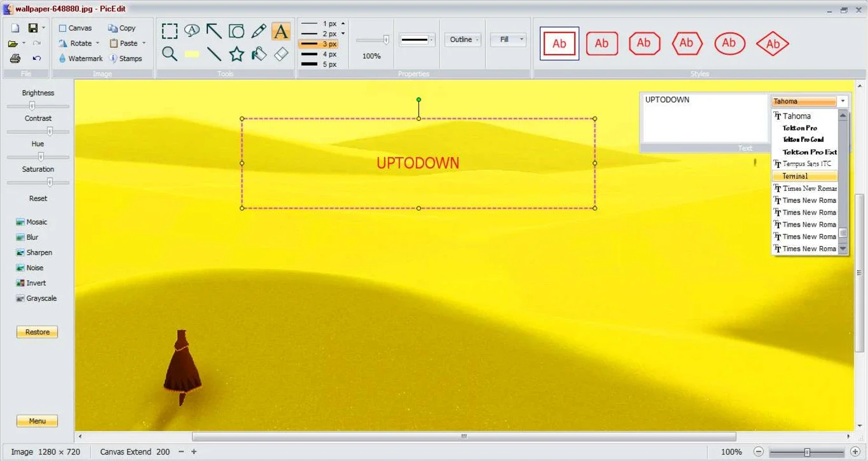
Task: Expand the Paste dropdown arrow
Action: click(x=144, y=43)
